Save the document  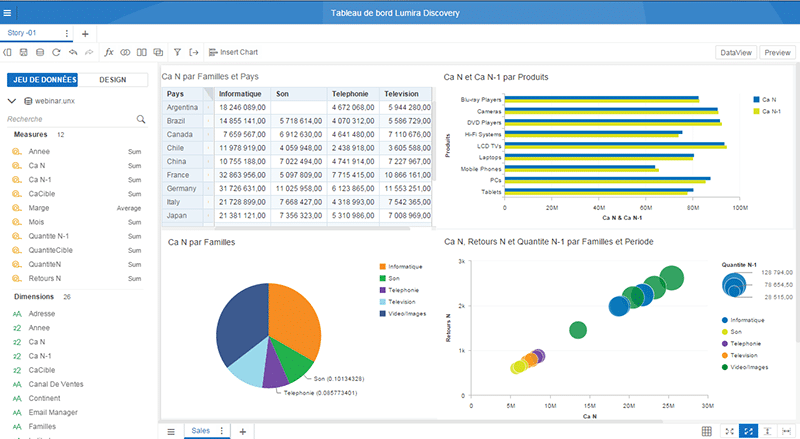(23, 52)
